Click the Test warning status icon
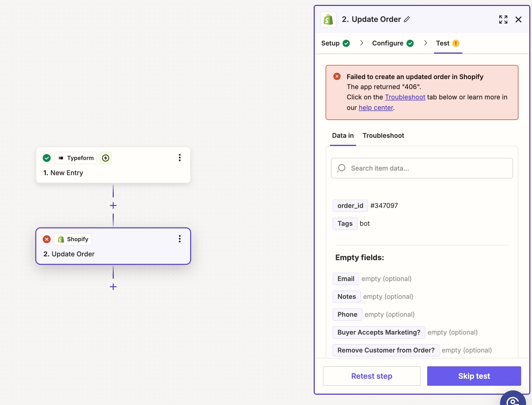Viewport: 532px width, 405px height. [456, 43]
